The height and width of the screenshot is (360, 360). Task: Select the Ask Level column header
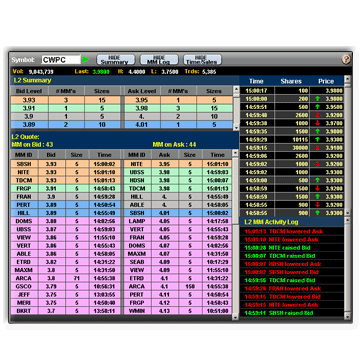click(x=142, y=91)
